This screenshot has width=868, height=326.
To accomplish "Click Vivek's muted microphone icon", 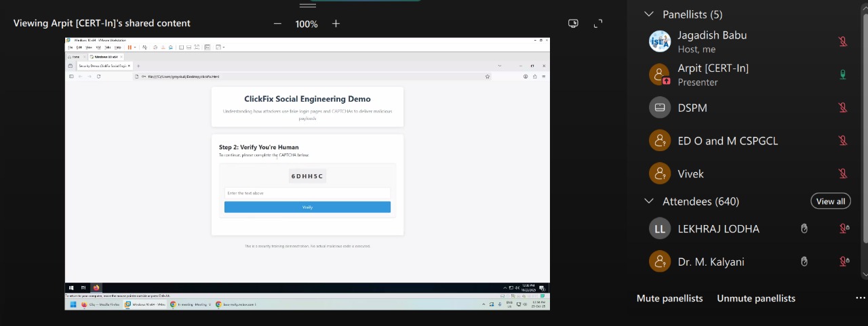I will (x=843, y=174).
